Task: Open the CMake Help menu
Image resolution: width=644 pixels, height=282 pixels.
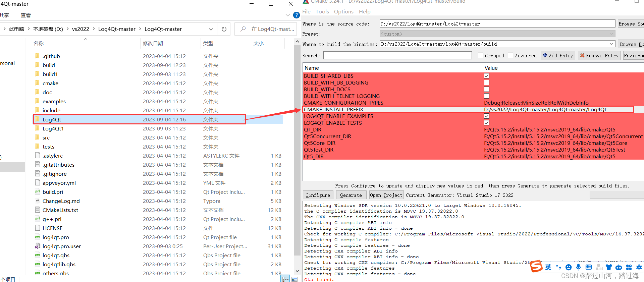Action: [x=365, y=12]
